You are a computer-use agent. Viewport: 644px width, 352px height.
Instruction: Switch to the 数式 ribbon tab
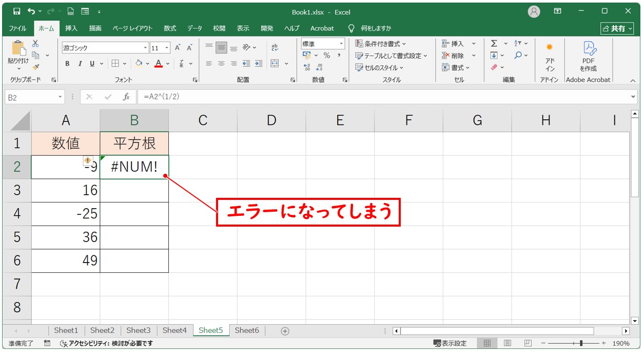point(170,28)
